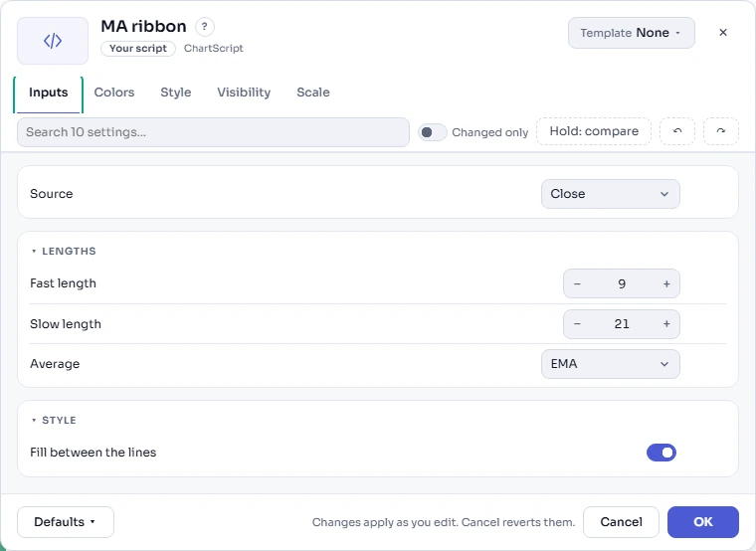Click the undo arrow button

pos(677,131)
